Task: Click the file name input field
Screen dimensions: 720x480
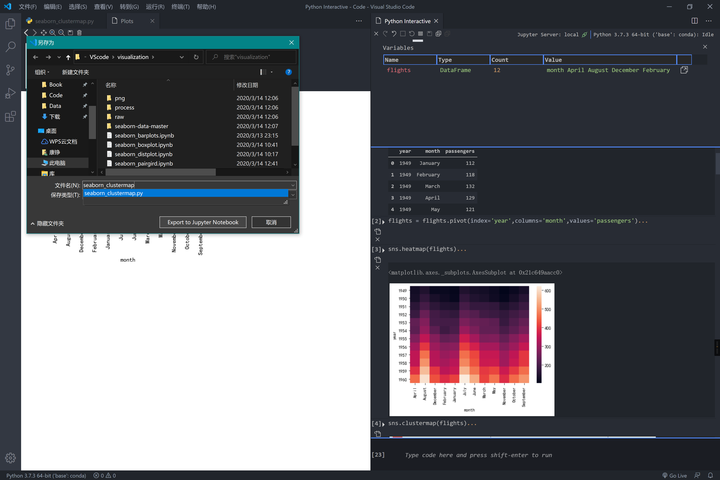Action: pos(186,185)
